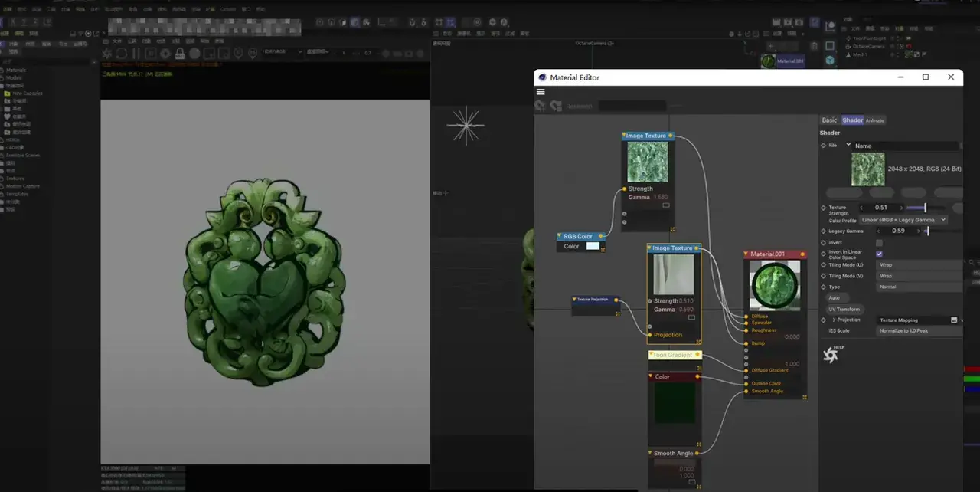This screenshot has height=492, width=980.
Task: Click the texture thumbnail showing 2048 x 2048 image
Action: [x=868, y=169]
